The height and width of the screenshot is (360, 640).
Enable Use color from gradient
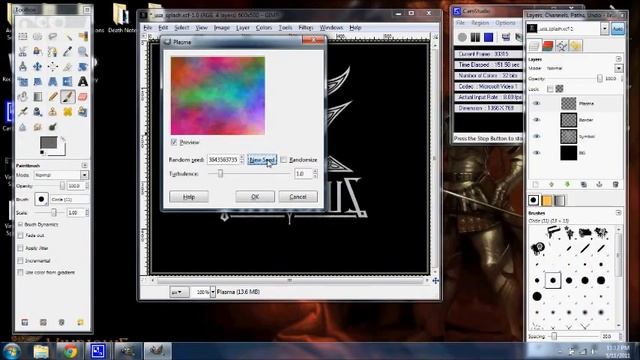[20, 272]
